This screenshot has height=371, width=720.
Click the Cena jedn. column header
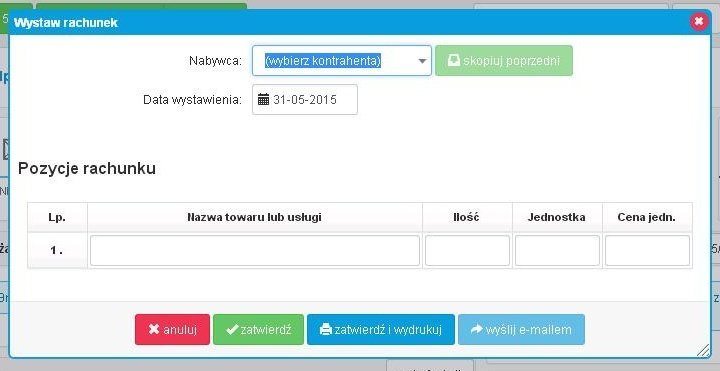[x=647, y=217]
